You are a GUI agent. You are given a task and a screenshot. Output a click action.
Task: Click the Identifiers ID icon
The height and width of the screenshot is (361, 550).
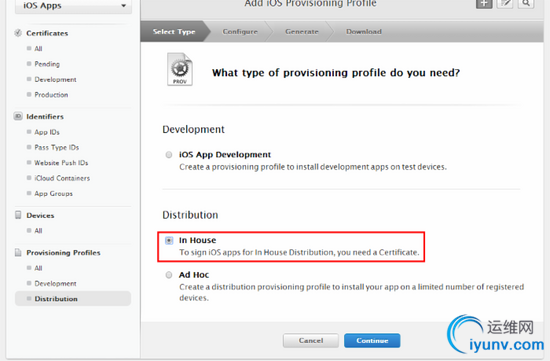pos(18,116)
